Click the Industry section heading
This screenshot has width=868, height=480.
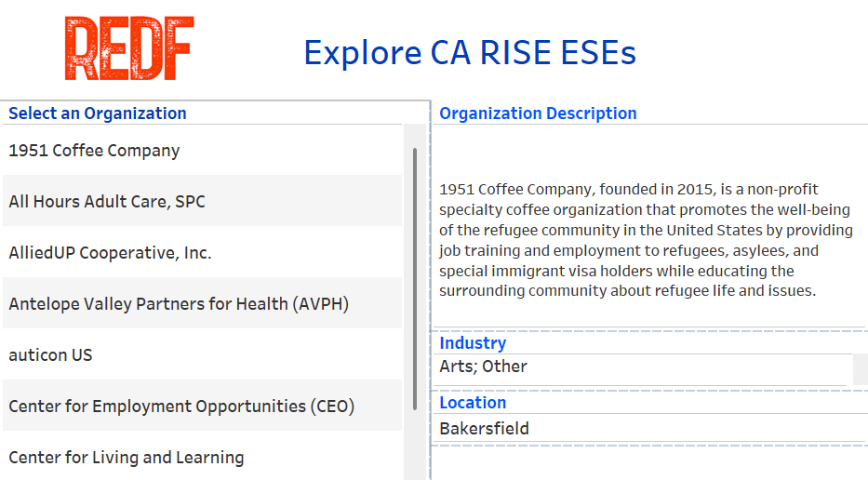473,343
